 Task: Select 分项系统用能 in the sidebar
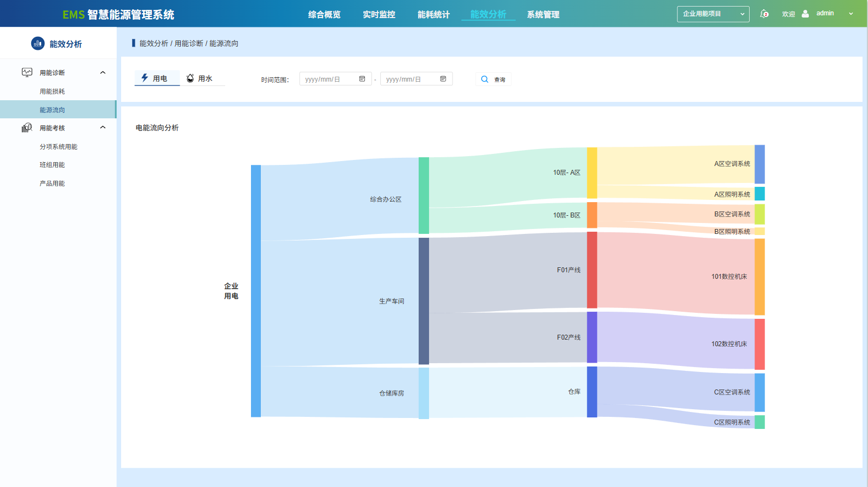click(x=58, y=147)
